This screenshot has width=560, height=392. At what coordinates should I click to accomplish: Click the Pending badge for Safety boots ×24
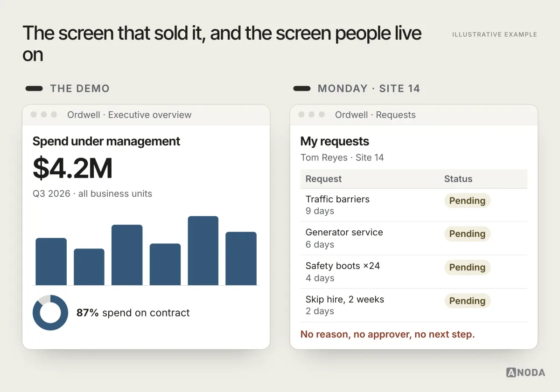pos(467,268)
